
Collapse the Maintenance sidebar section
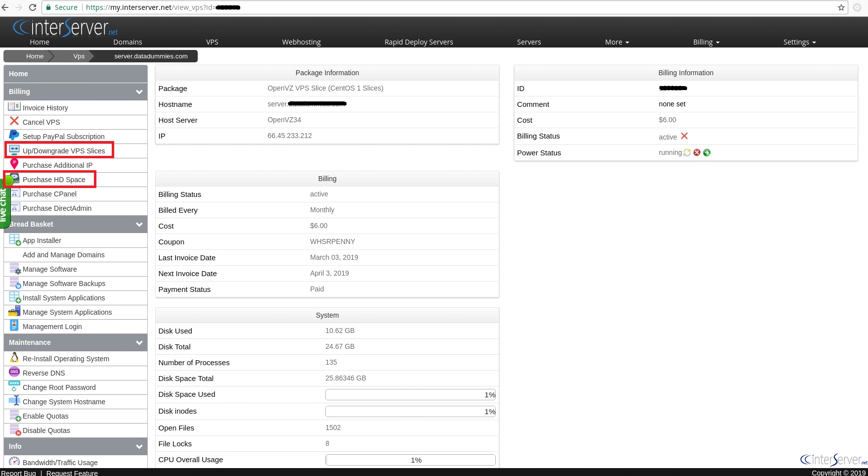coord(139,343)
